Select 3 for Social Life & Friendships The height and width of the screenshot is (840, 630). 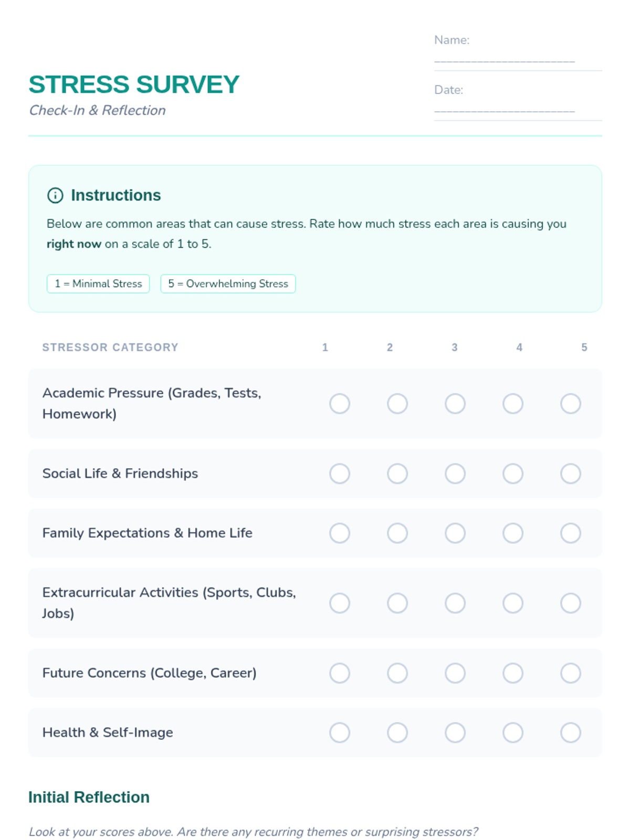455,474
